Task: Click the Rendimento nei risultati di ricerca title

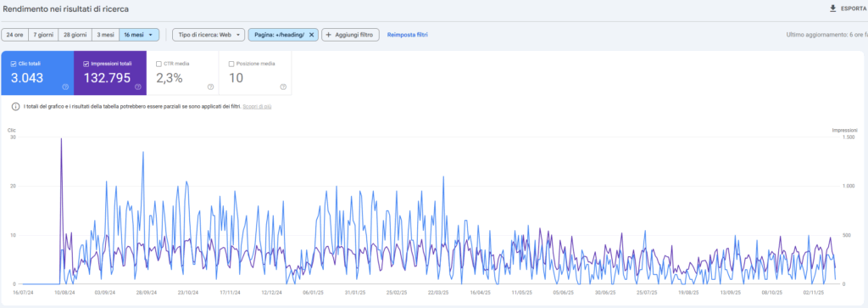Action: pyautogui.click(x=66, y=8)
